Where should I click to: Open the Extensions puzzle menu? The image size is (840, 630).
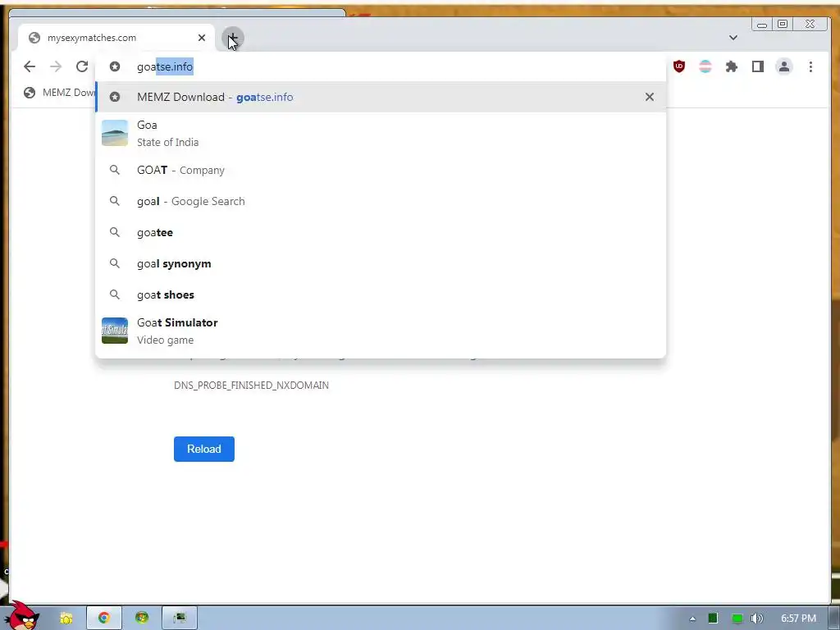tap(732, 66)
